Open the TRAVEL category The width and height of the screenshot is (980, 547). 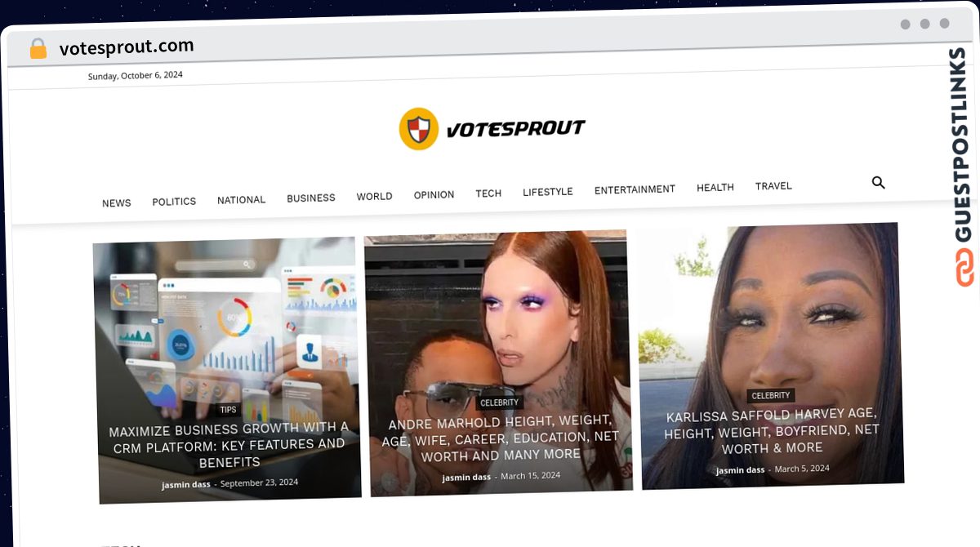pyautogui.click(x=773, y=186)
